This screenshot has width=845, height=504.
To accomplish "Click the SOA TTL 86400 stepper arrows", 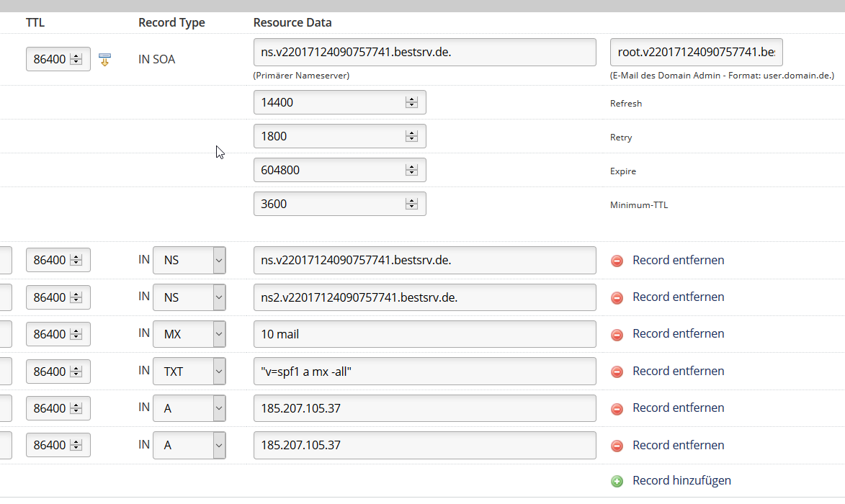I will click(x=76, y=59).
